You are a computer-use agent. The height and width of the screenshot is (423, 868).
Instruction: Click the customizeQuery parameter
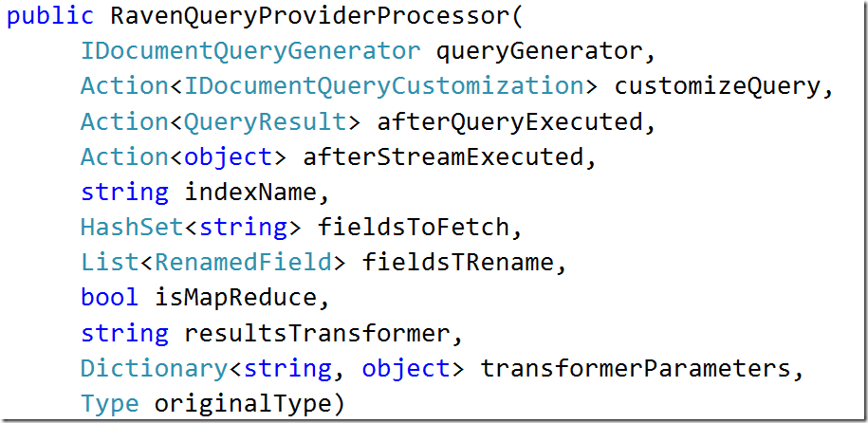point(717,86)
